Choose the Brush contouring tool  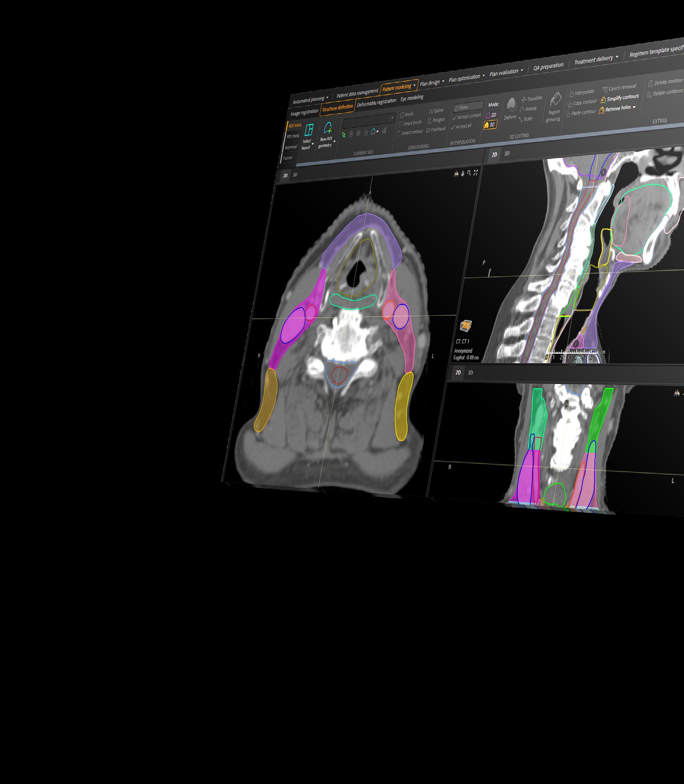pos(407,114)
